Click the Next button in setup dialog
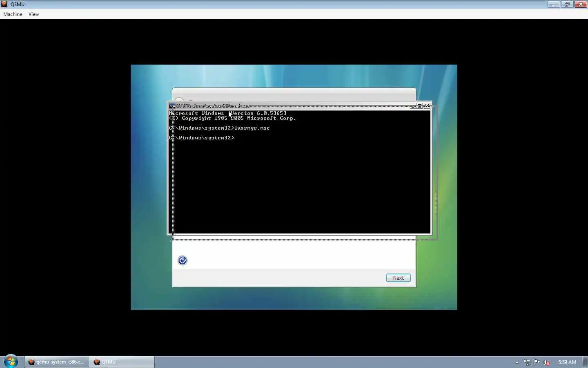Image resolution: width=588 pixels, height=368 pixels. tap(398, 278)
